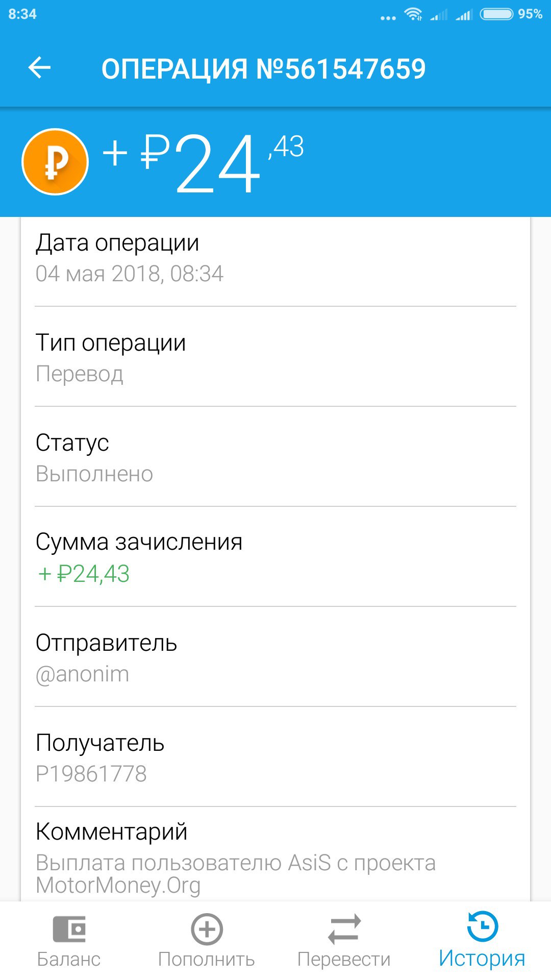This screenshot has height=980, width=551.
Task: Switch to the История tab label
Action: 482,958
